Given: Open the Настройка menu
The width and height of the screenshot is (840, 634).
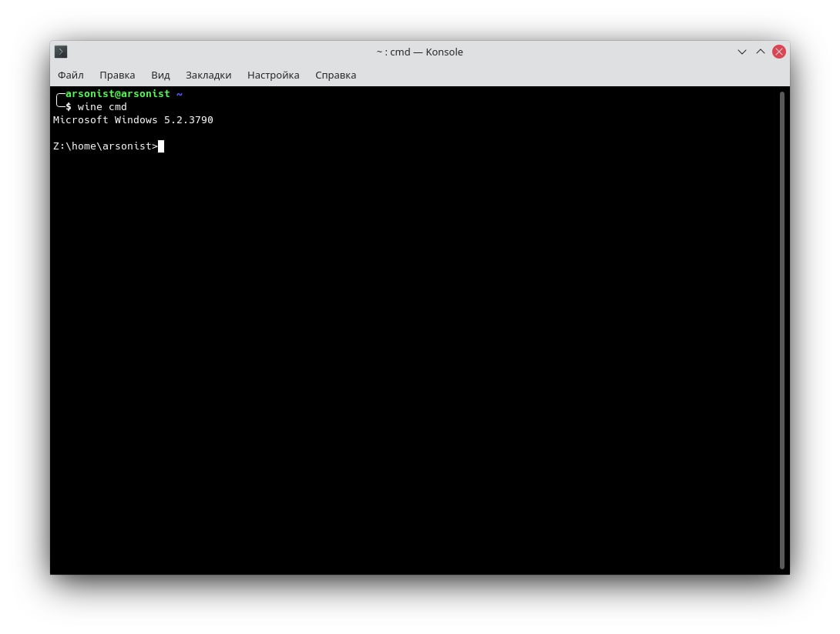Looking at the screenshot, I should pyautogui.click(x=274, y=75).
